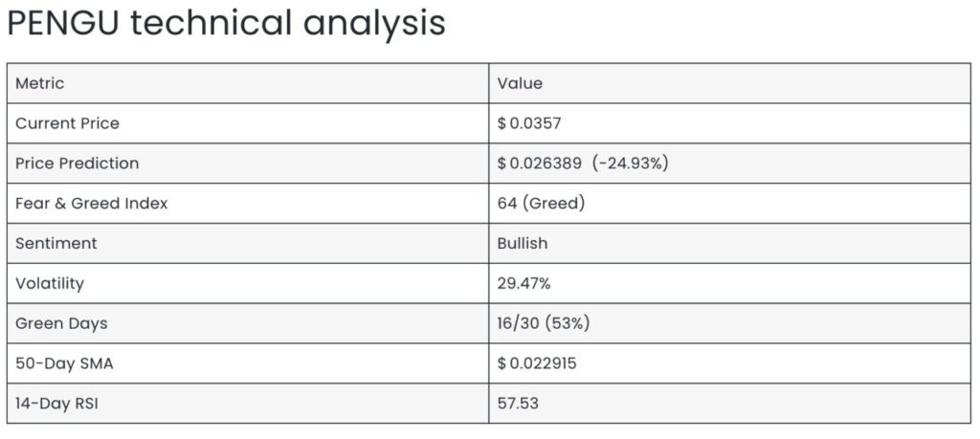Click the 57.53 RSI value
980x439 pixels.
point(518,404)
